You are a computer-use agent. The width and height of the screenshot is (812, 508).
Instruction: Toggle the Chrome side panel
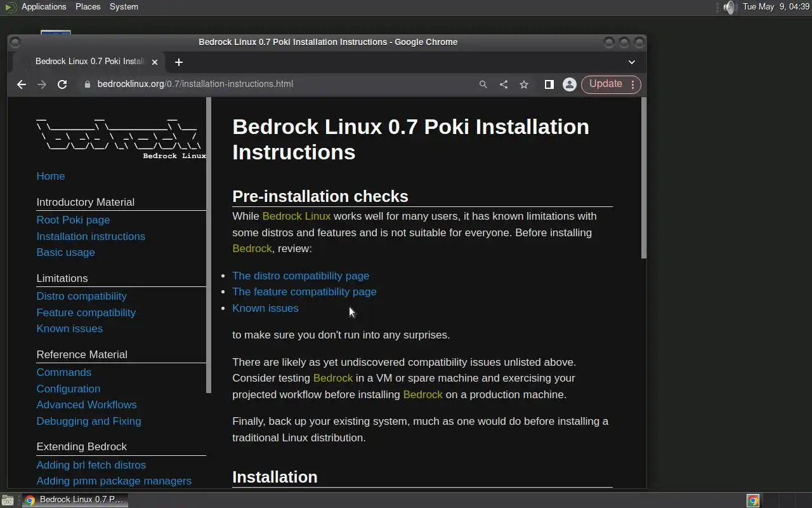click(549, 84)
